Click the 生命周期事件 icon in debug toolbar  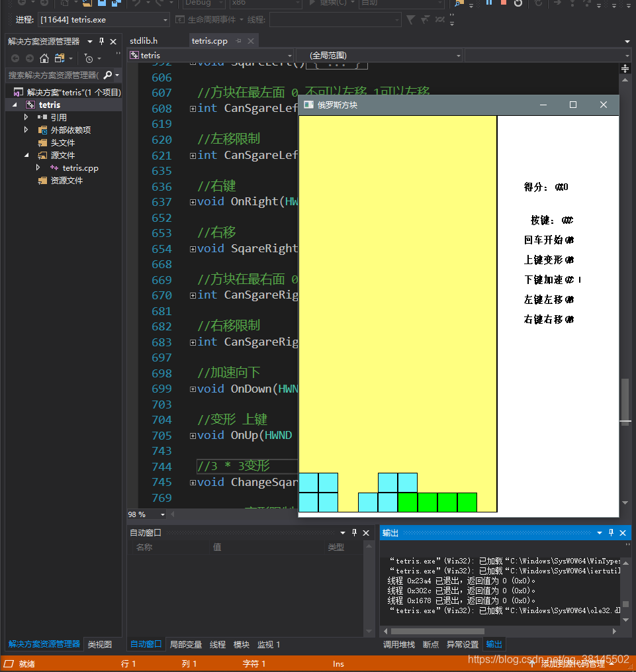tap(180, 20)
